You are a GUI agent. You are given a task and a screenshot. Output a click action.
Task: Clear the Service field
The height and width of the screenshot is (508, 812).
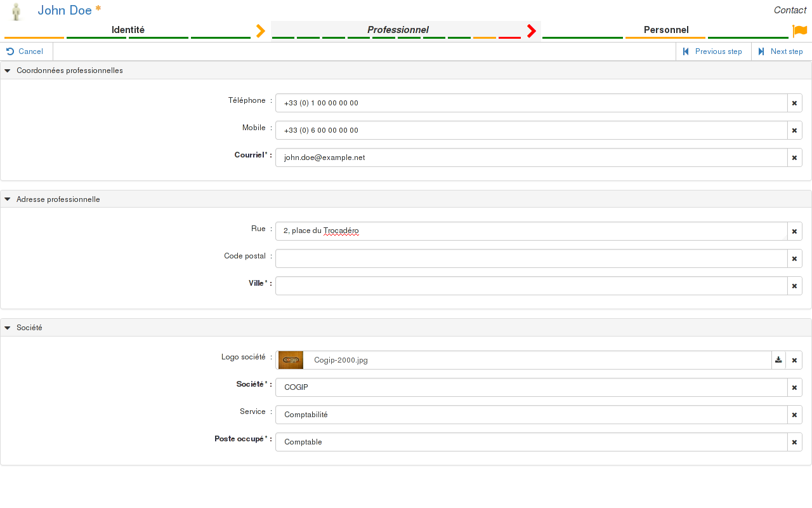click(x=794, y=415)
